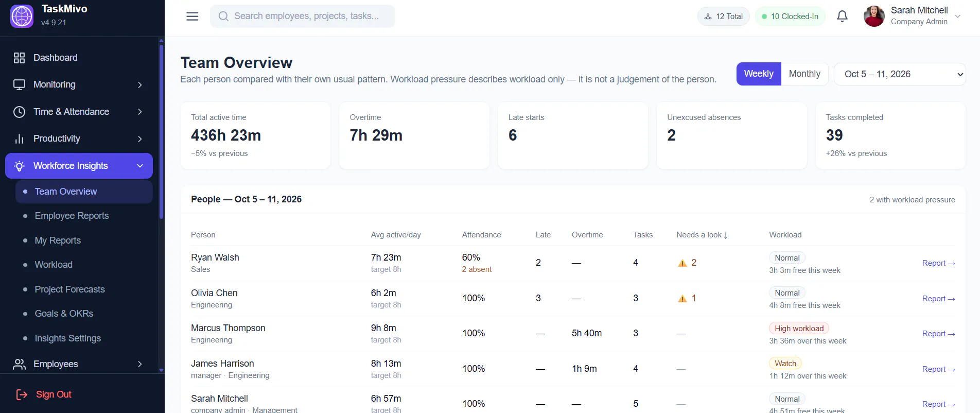Sort by Needs a look column
The height and width of the screenshot is (413, 980).
[702, 235]
